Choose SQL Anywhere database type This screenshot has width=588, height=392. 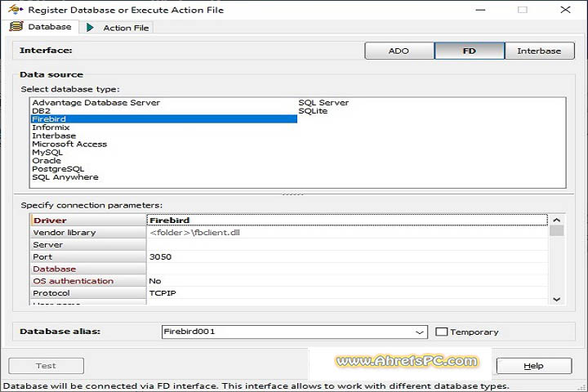[65, 176]
